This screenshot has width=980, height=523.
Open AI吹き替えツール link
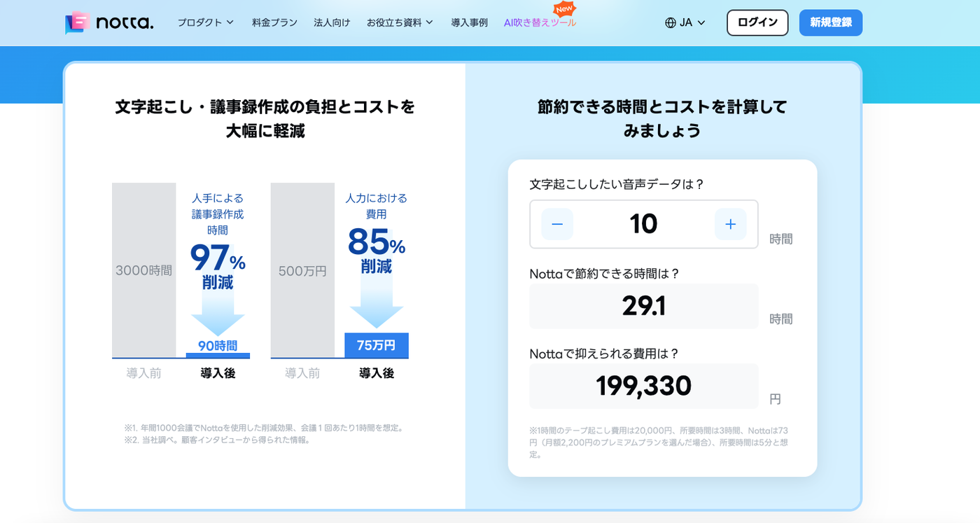coord(540,22)
